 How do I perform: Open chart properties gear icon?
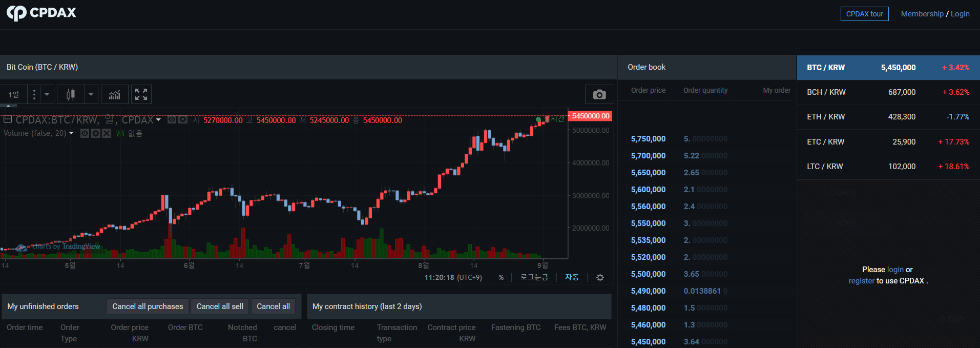tap(600, 277)
